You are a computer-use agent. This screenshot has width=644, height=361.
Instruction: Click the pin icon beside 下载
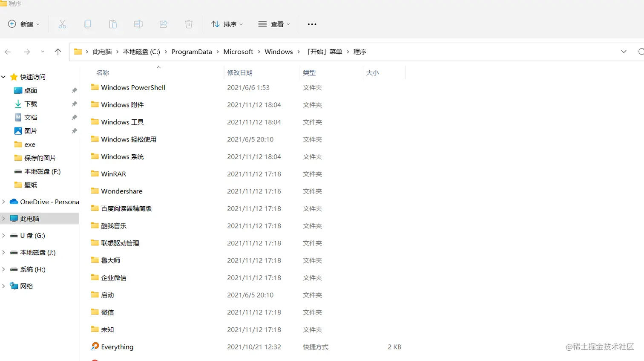pos(74,104)
